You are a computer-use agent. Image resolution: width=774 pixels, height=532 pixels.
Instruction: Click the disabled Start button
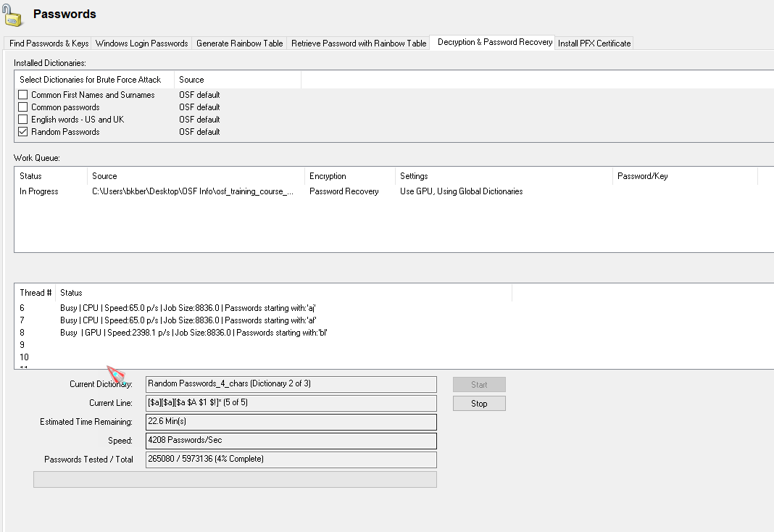pos(479,384)
